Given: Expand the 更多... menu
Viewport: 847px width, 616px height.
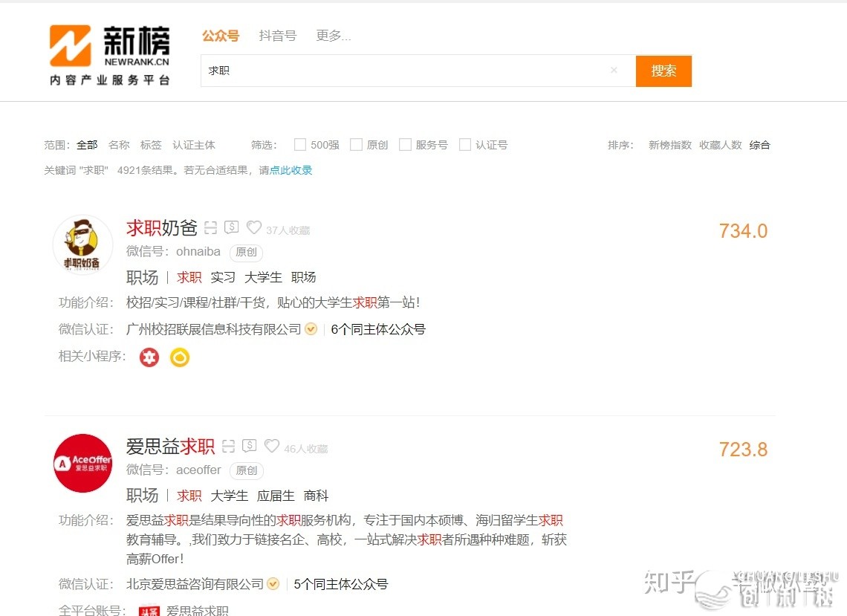Looking at the screenshot, I should click(x=334, y=36).
